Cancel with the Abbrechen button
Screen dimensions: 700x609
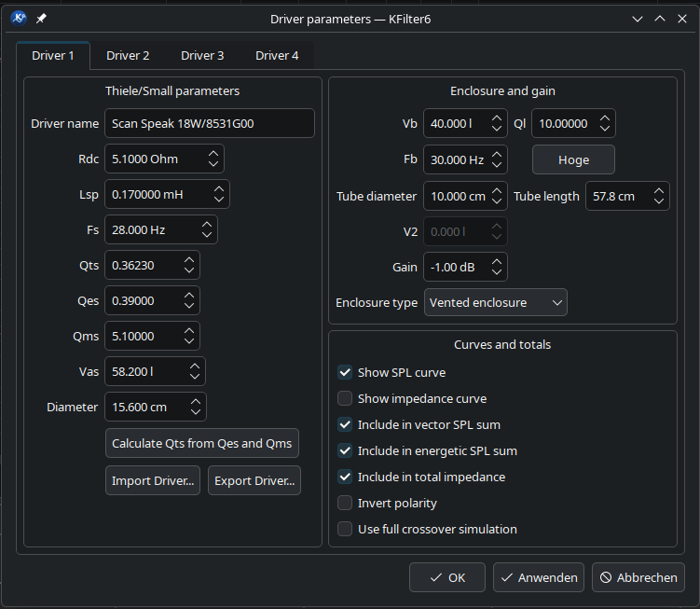(x=638, y=577)
